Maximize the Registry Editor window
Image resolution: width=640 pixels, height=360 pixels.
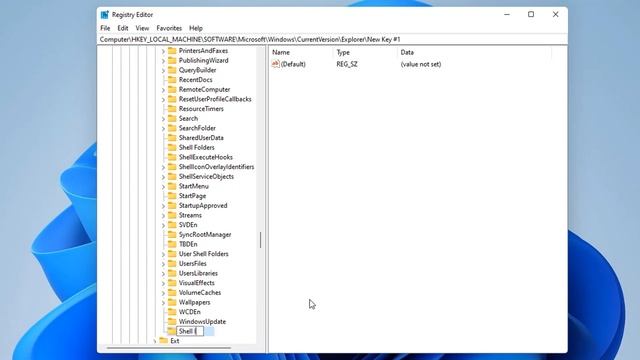pos(531,14)
